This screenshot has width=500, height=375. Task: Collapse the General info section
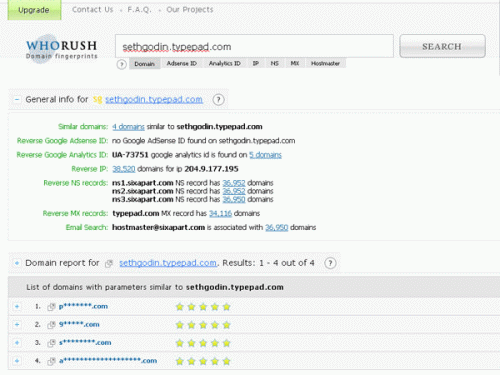tap(17, 99)
